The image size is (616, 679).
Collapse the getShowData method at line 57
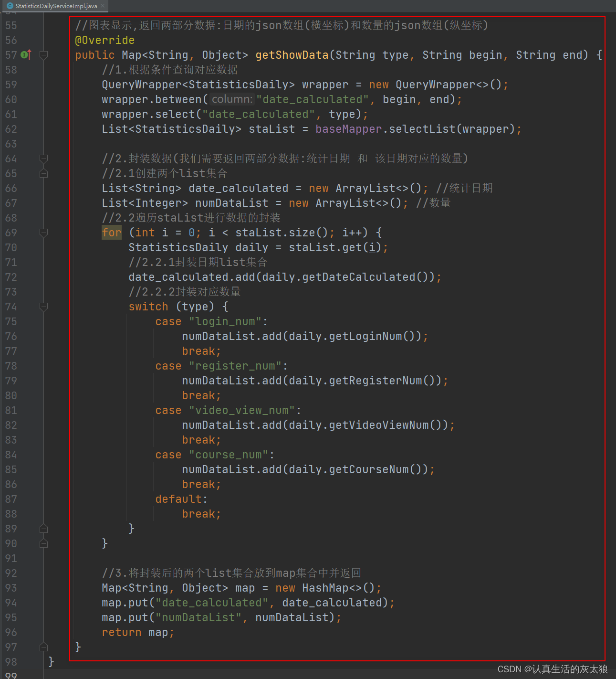click(x=43, y=55)
